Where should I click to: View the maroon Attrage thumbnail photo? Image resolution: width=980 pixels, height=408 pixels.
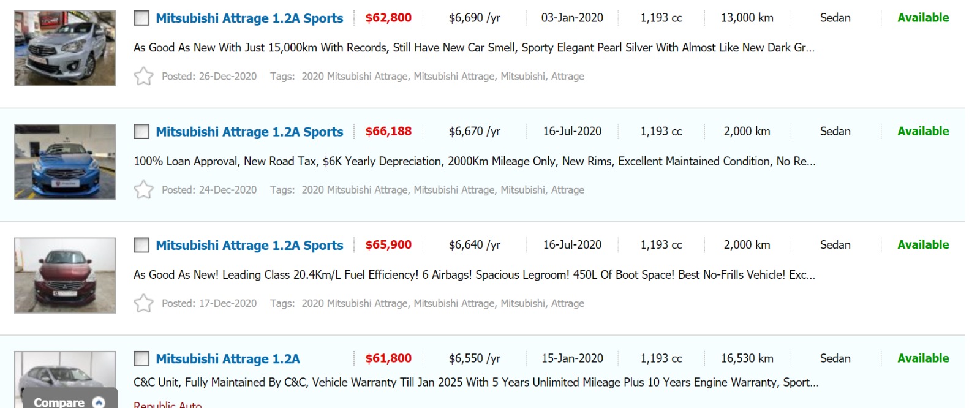(65, 275)
